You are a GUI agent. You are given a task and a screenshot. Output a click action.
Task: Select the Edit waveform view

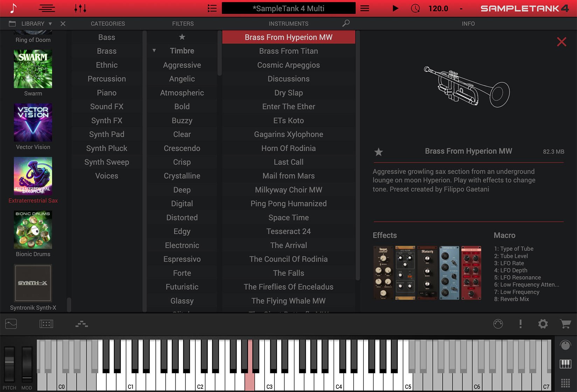(11, 324)
